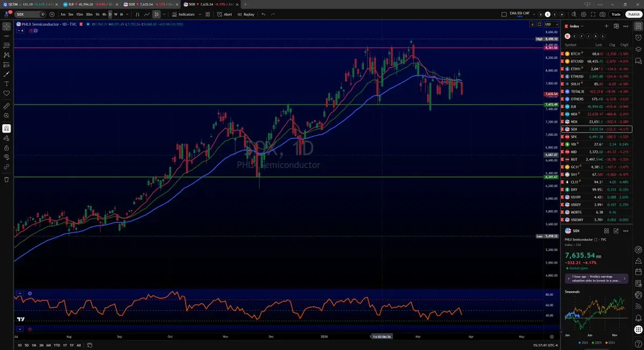Click the trash icon to remove drawings

tap(6, 179)
